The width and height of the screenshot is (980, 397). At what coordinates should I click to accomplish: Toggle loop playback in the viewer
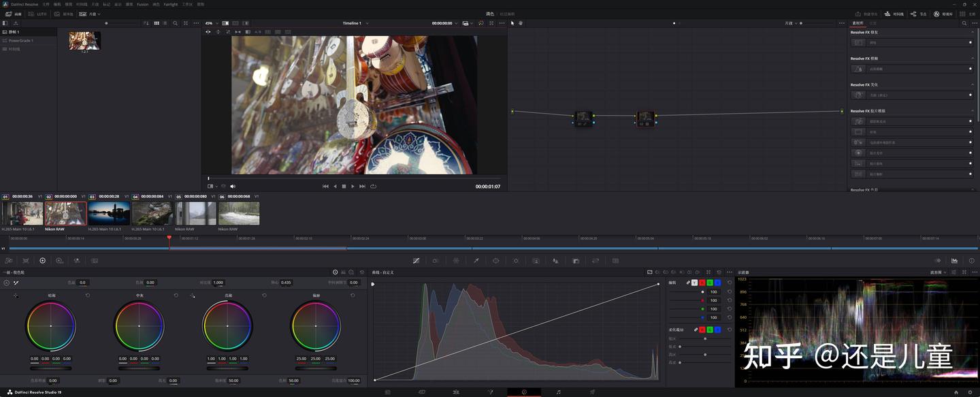[373, 186]
